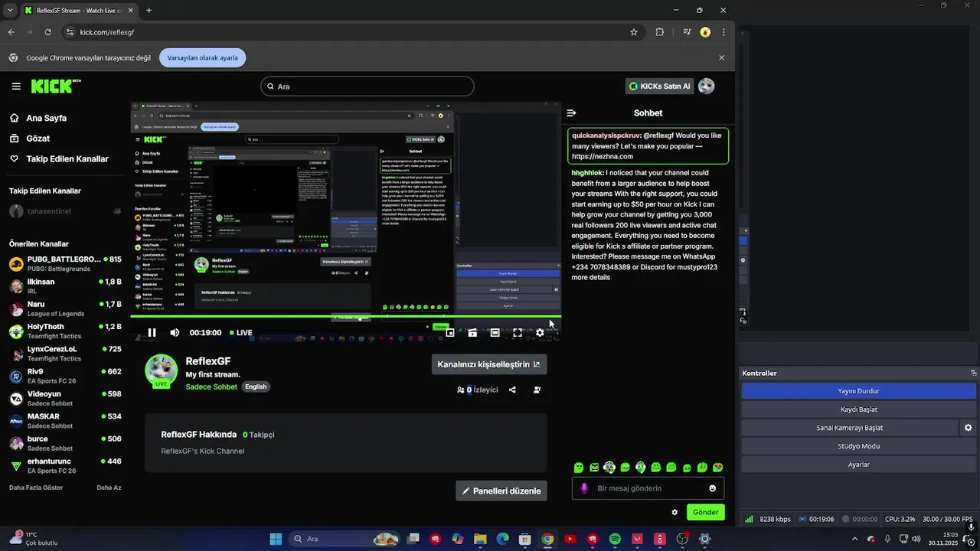Bookmark page with the star icon
Screen dimensions: 980x551
tap(634, 32)
